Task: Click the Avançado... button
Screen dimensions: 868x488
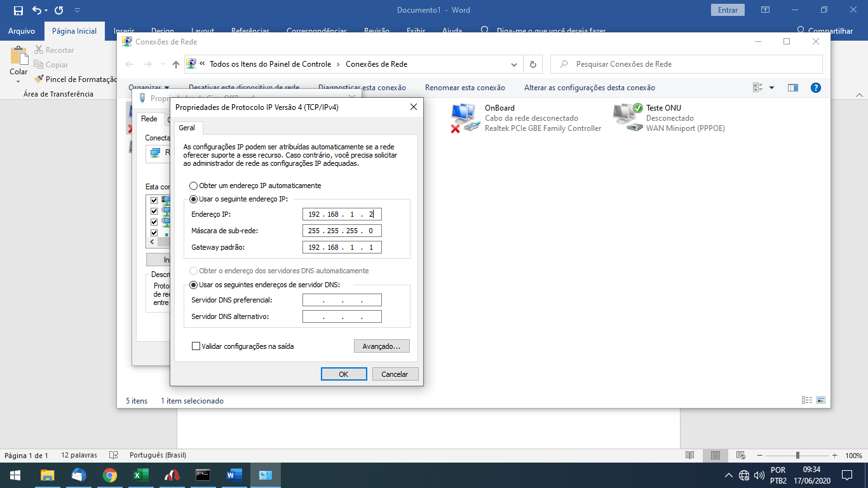Action: click(x=381, y=346)
